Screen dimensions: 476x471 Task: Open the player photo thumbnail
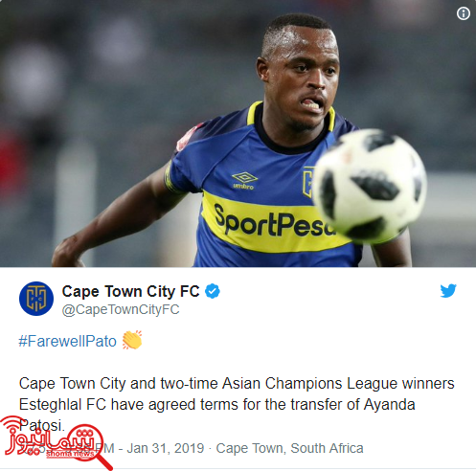(x=238, y=133)
